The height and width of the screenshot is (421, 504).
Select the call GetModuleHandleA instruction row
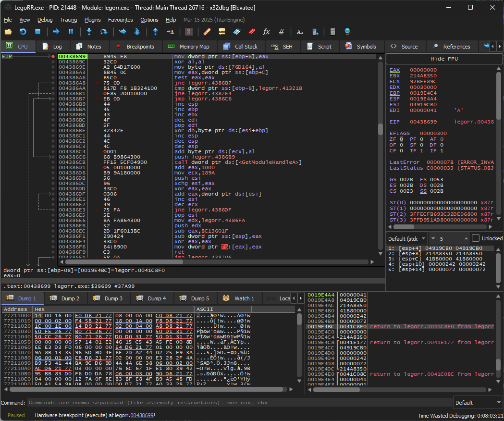coord(217,162)
